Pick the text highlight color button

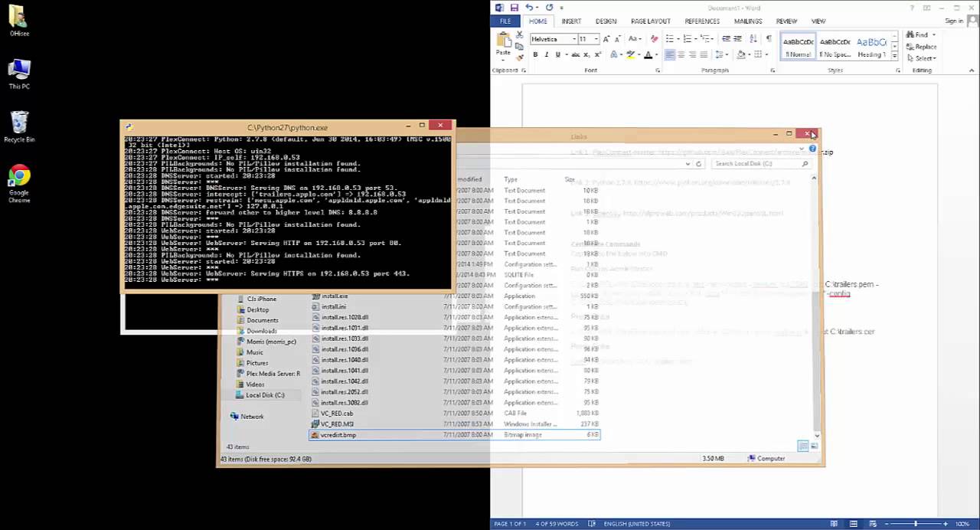coord(629,54)
